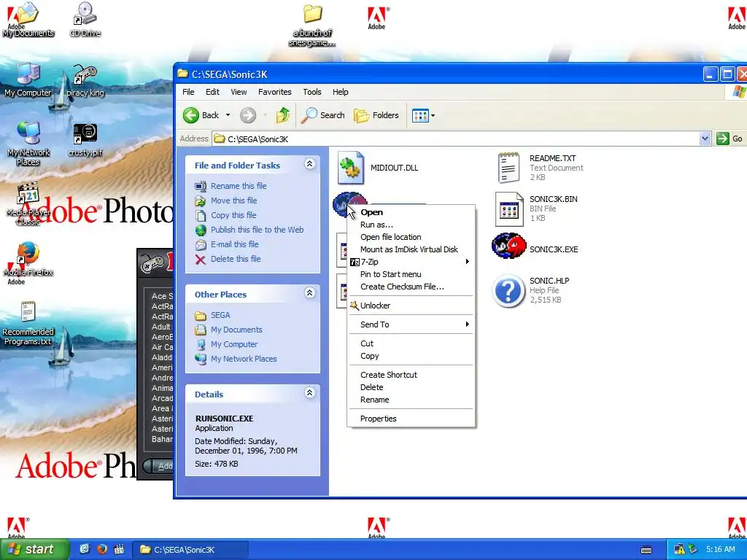Click the Go button
747x560 pixels.
729,139
